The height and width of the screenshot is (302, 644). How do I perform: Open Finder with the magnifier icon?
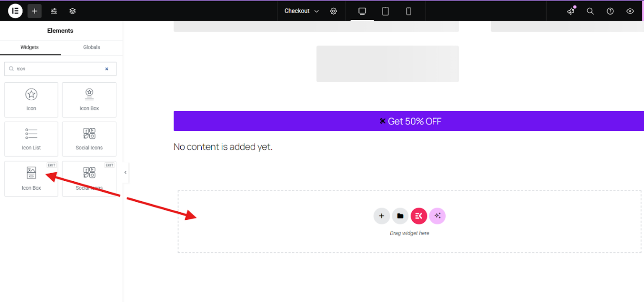(590, 11)
